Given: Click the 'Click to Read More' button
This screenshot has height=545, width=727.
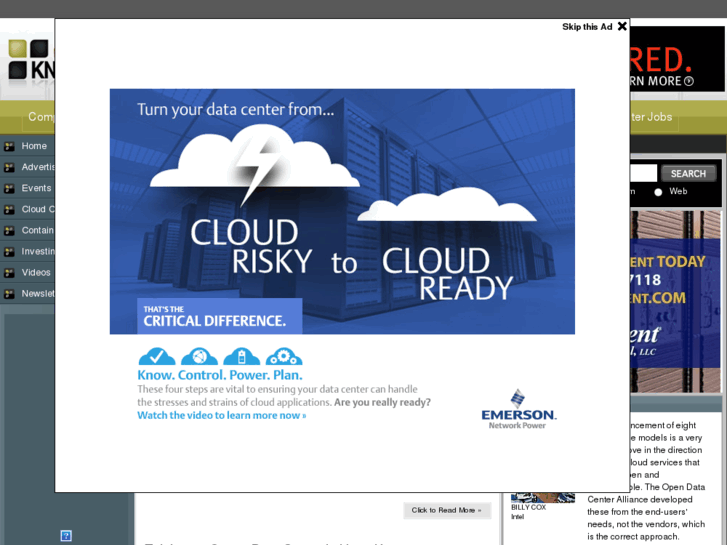Looking at the screenshot, I should click(446, 510).
